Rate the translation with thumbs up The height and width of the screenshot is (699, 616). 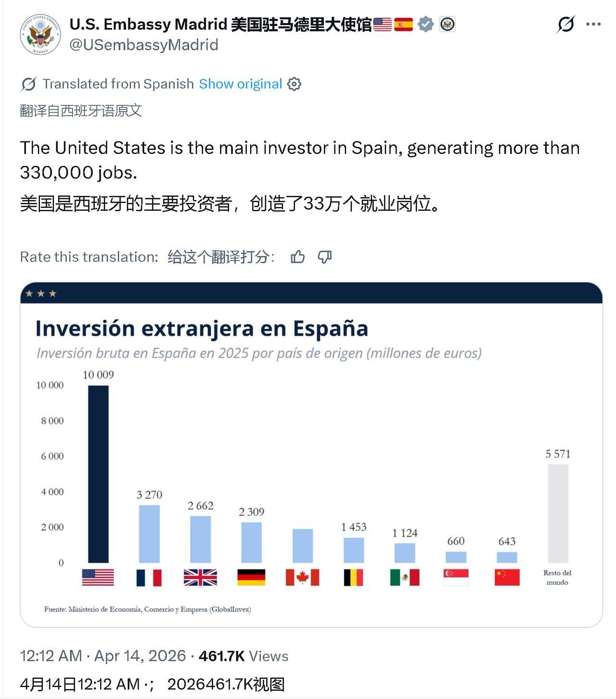point(297,257)
